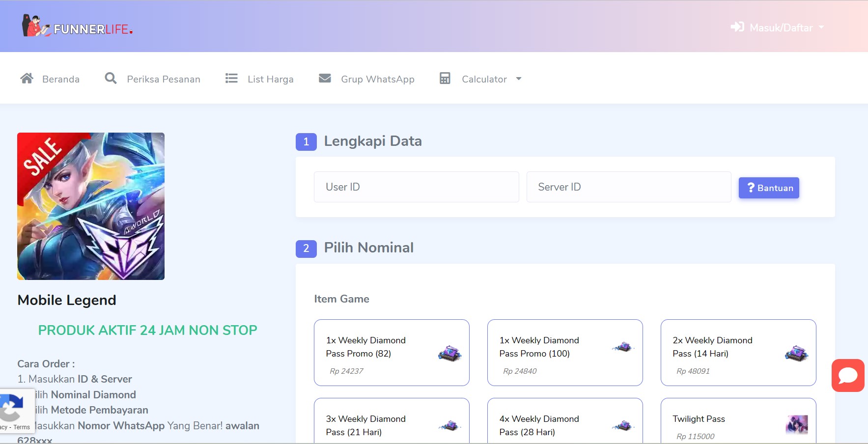Click the reCAPTCHA Terms link
This screenshot has height=444, width=868.
pyautogui.click(x=22, y=427)
